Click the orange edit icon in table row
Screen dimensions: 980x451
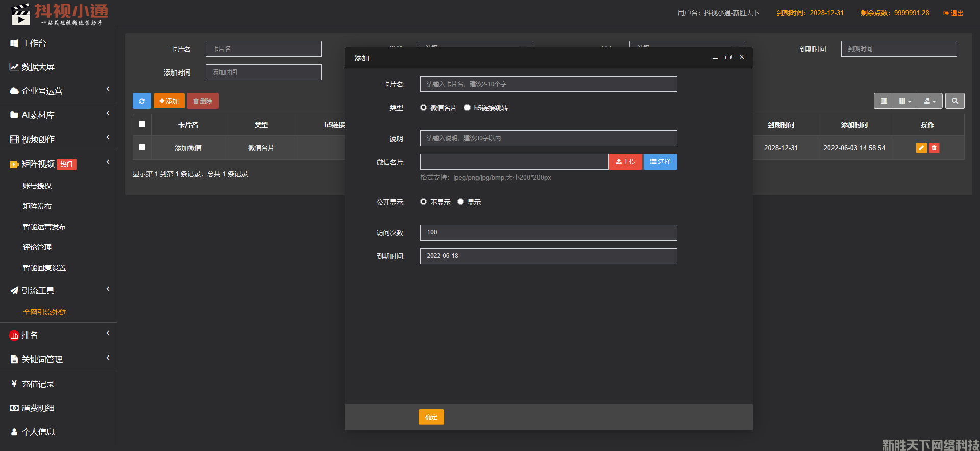pos(921,148)
